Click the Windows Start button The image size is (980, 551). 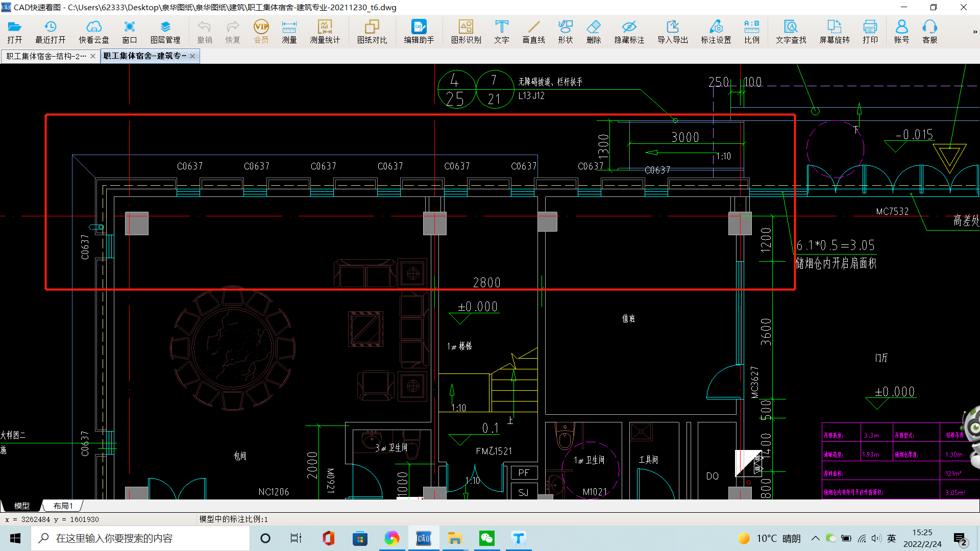pos(15,538)
